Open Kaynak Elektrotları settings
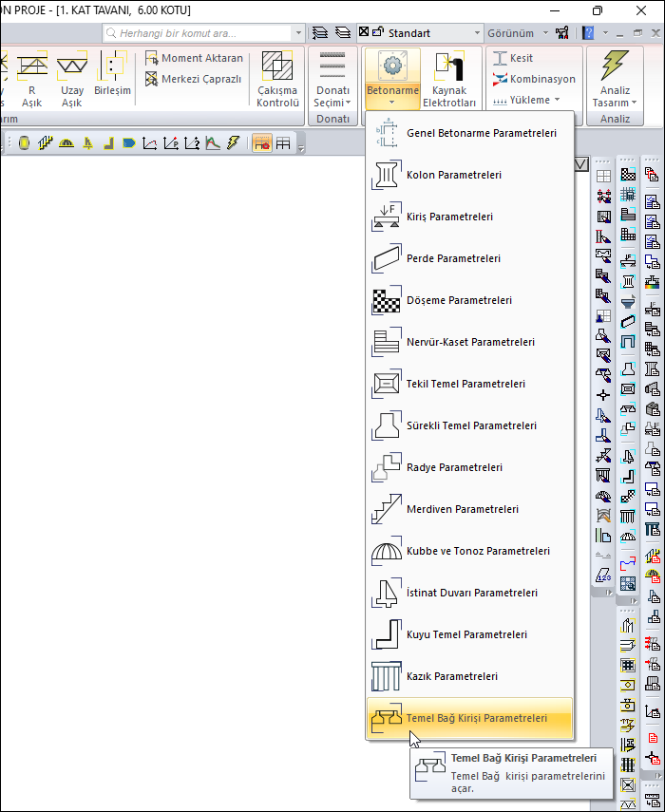This screenshot has height=812, width=665. click(x=449, y=79)
